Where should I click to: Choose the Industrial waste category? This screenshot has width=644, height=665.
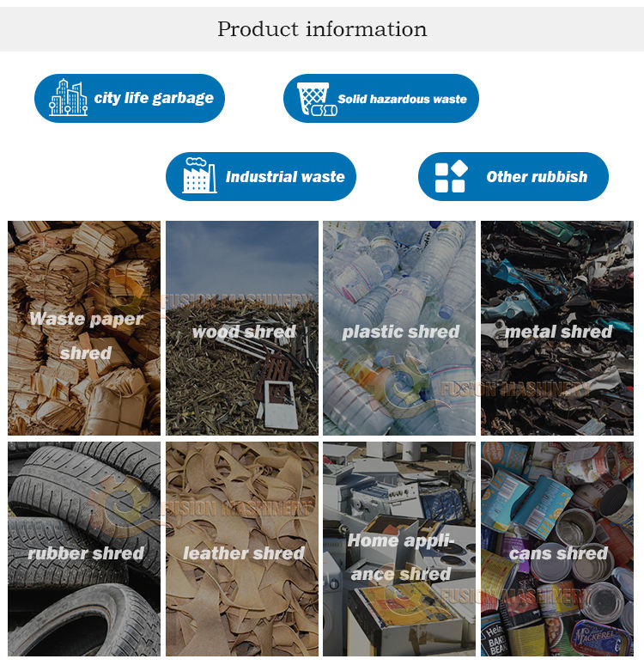(260, 176)
